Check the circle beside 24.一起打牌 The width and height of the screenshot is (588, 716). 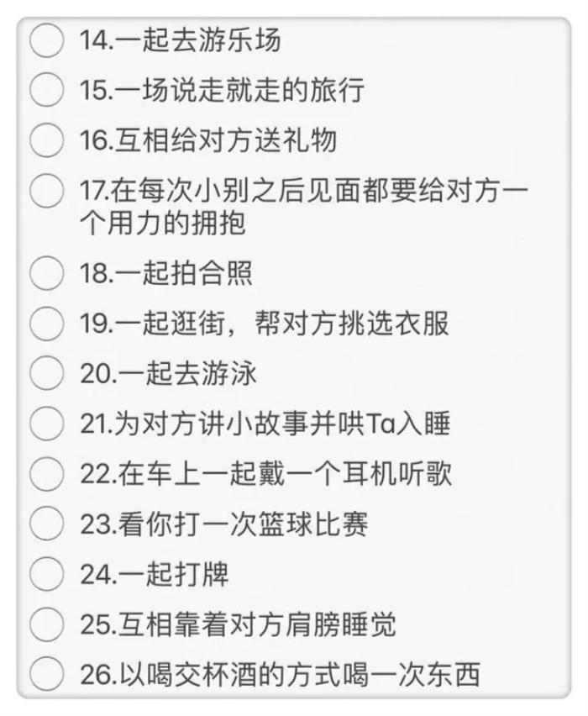46,574
